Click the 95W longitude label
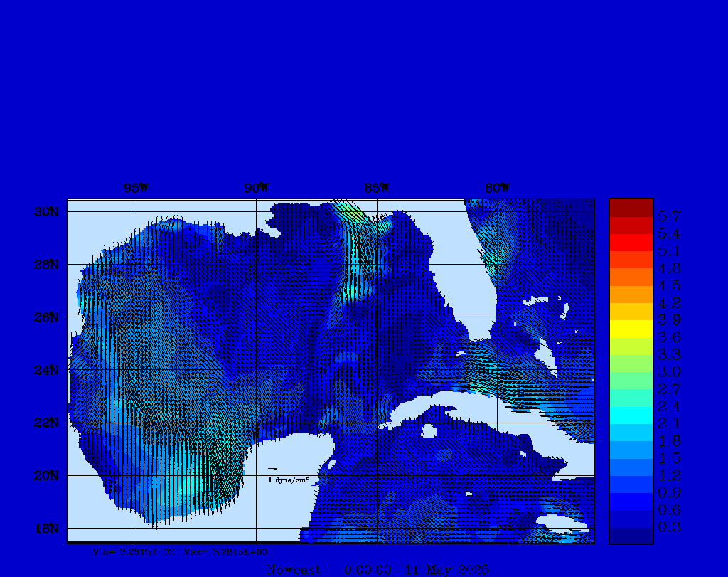The height and width of the screenshot is (577, 728). click(135, 189)
